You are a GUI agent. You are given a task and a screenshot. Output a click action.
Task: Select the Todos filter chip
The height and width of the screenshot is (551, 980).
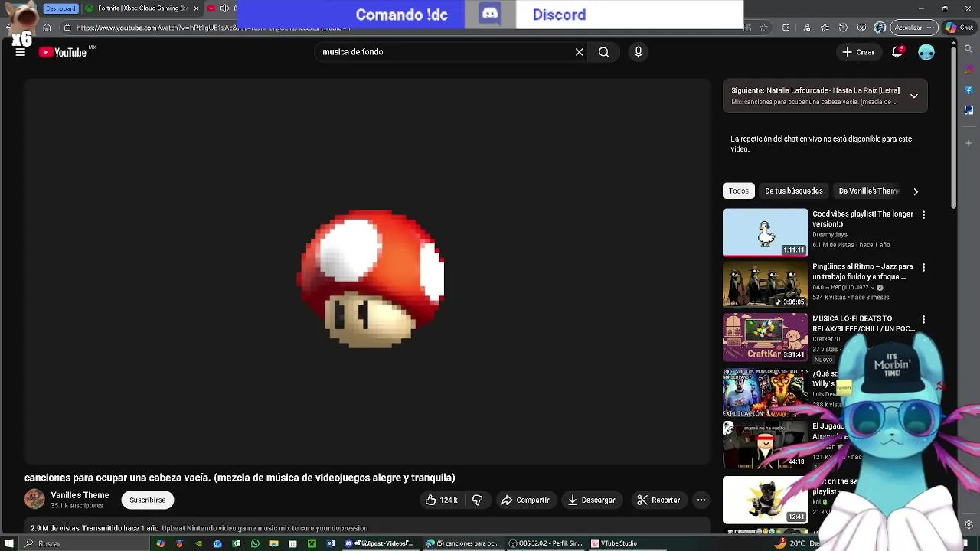click(x=739, y=191)
